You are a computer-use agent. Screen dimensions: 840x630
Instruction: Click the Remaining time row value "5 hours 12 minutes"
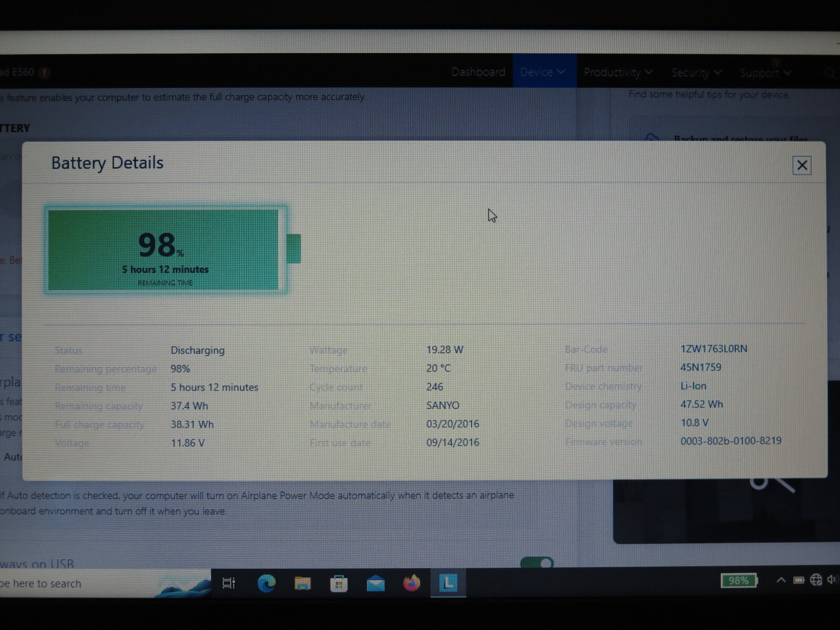coord(214,387)
